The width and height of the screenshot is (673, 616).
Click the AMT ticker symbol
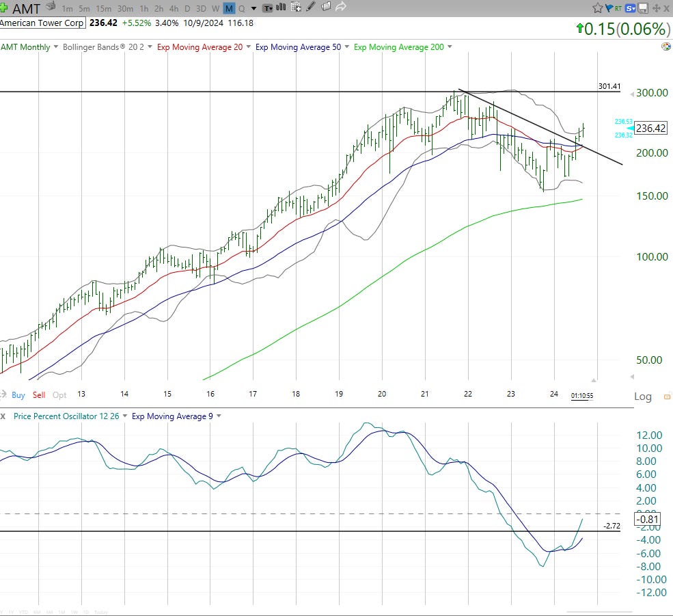click(x=26, y=9)
